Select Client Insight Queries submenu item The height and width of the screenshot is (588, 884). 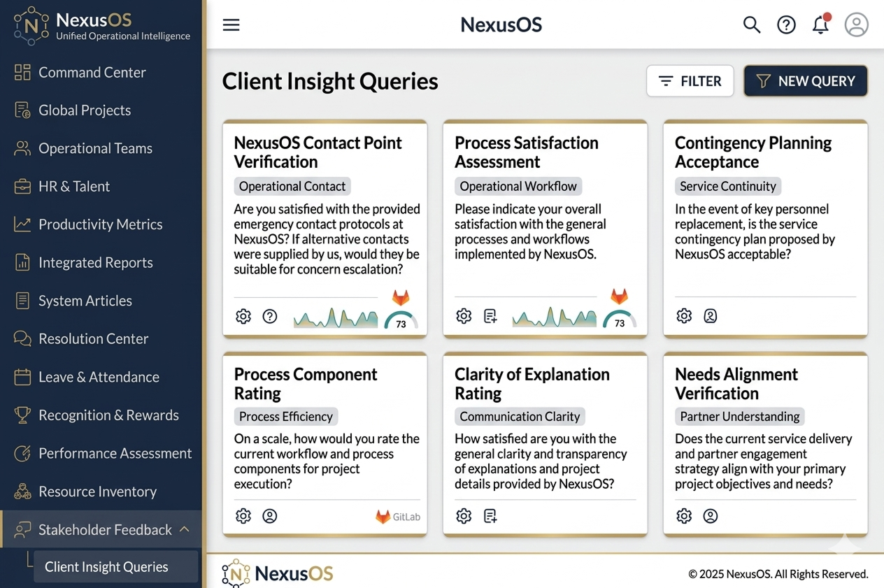pyautogui.click(x=106, y=567)
